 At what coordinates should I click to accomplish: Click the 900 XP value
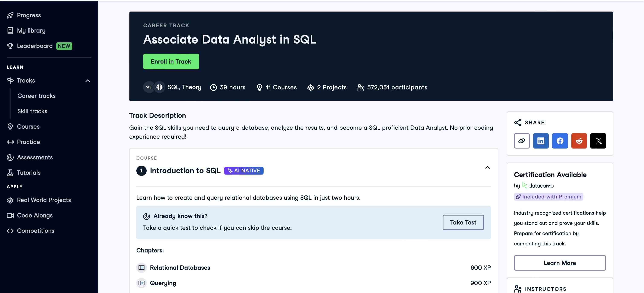point(481,283)
